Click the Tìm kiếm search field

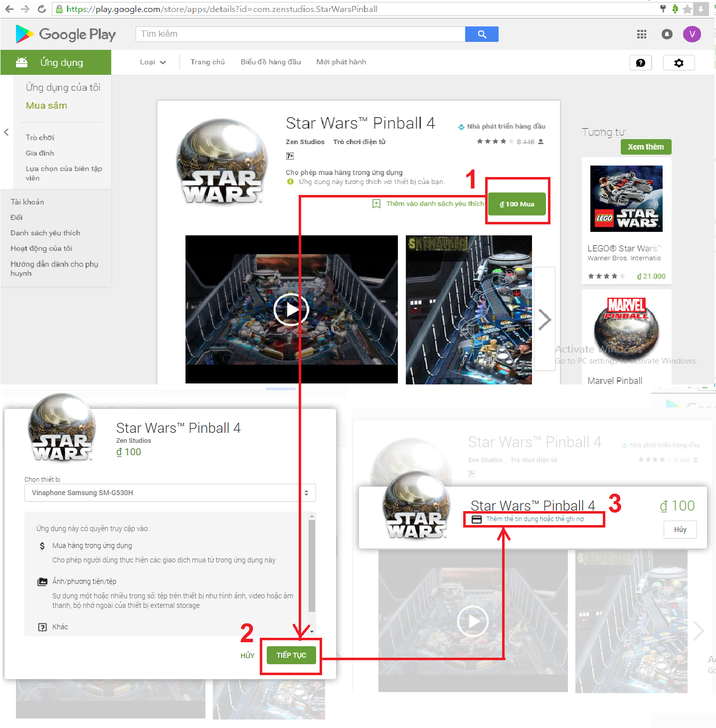pos(300,34)
